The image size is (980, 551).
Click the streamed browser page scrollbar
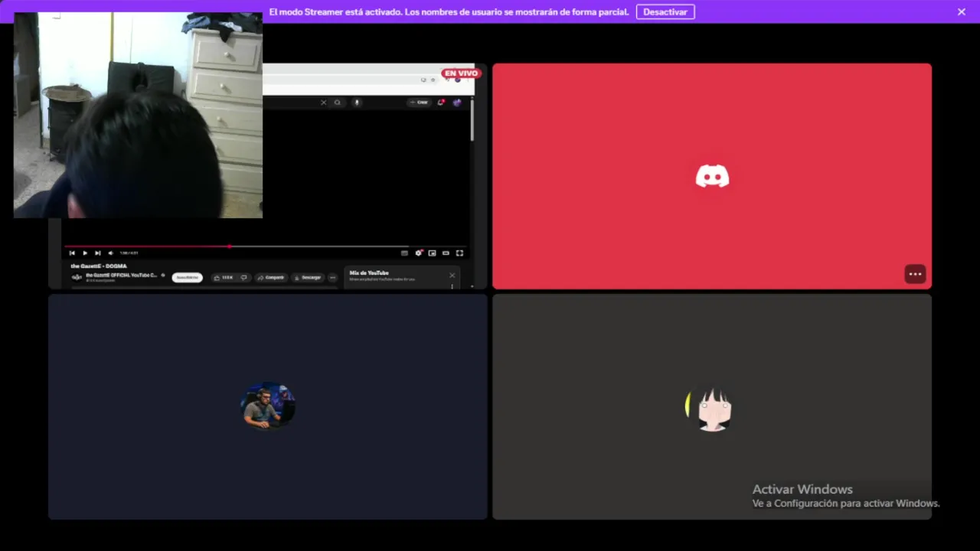coord(472,120)
